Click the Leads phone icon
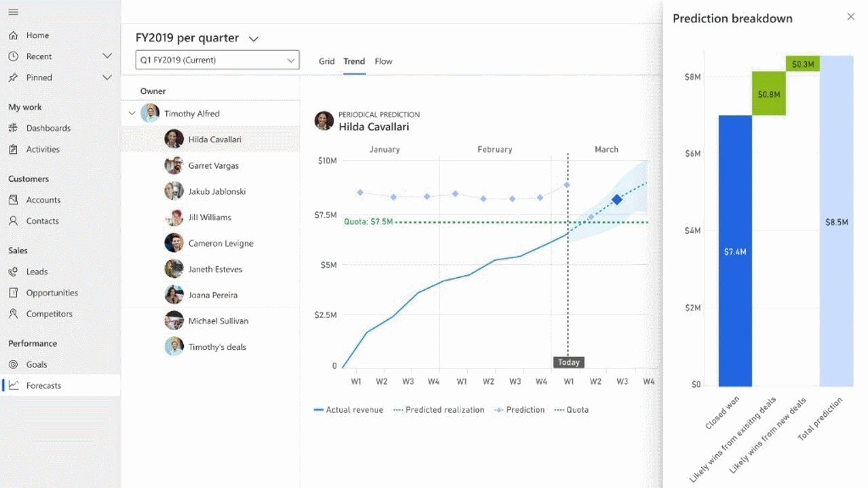Screen dimensions: 868x488 click(x=13, y=272)
